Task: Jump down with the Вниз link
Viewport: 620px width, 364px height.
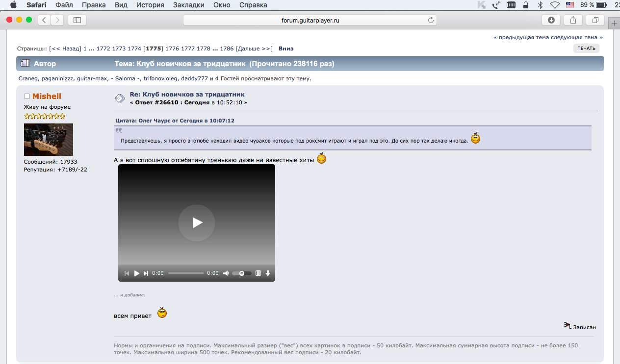Action: [286, 49]
